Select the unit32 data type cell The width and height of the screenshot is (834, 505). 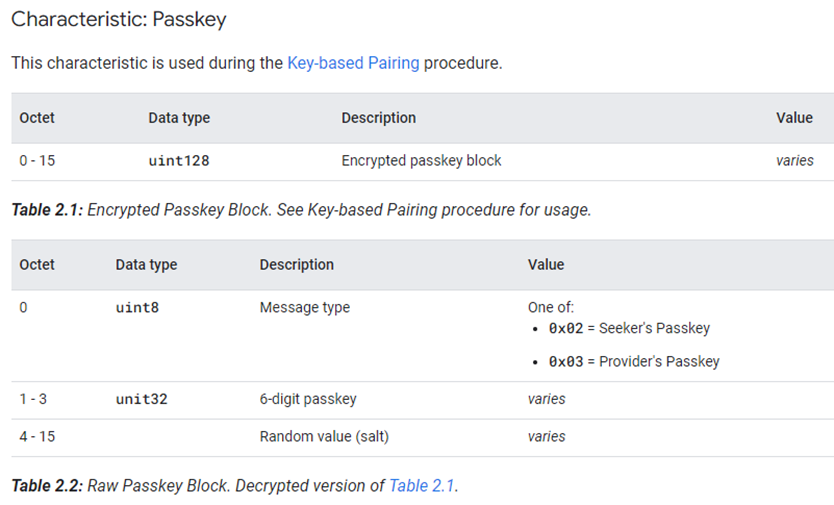[x=141, y=399]
